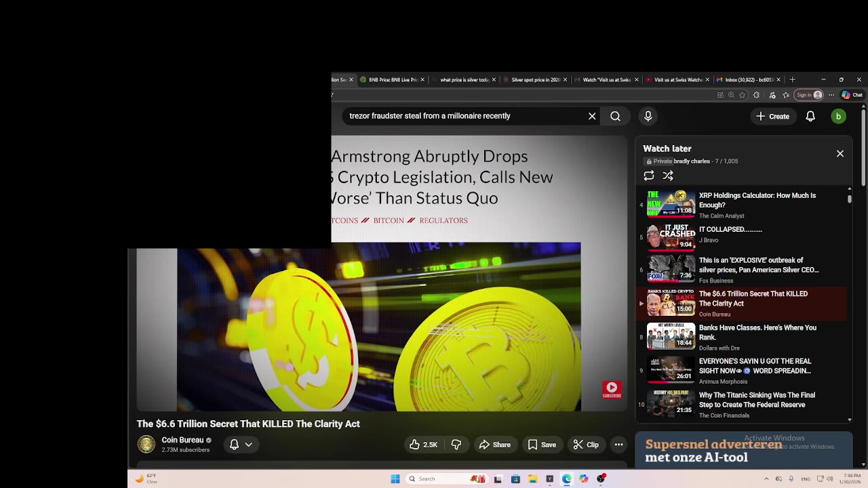868x488 pixels.
Task: Open Edge Copilot Chat button
Action: 852,95
